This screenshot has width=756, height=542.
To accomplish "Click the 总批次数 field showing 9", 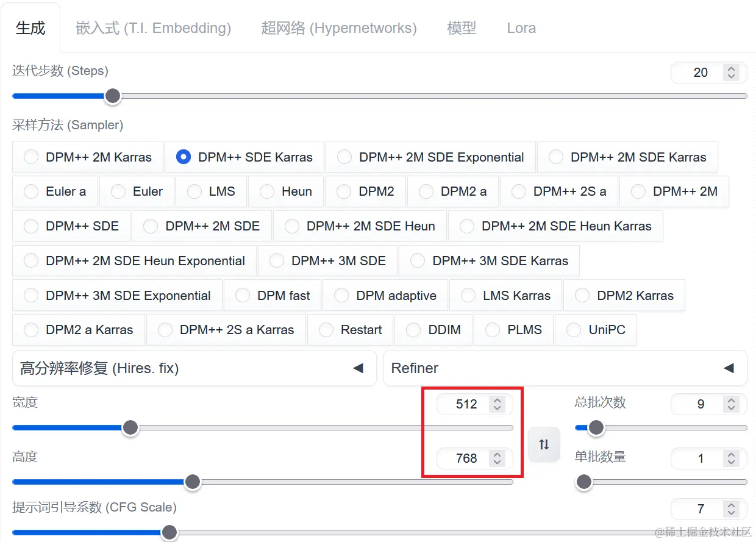I will point(709,404).
